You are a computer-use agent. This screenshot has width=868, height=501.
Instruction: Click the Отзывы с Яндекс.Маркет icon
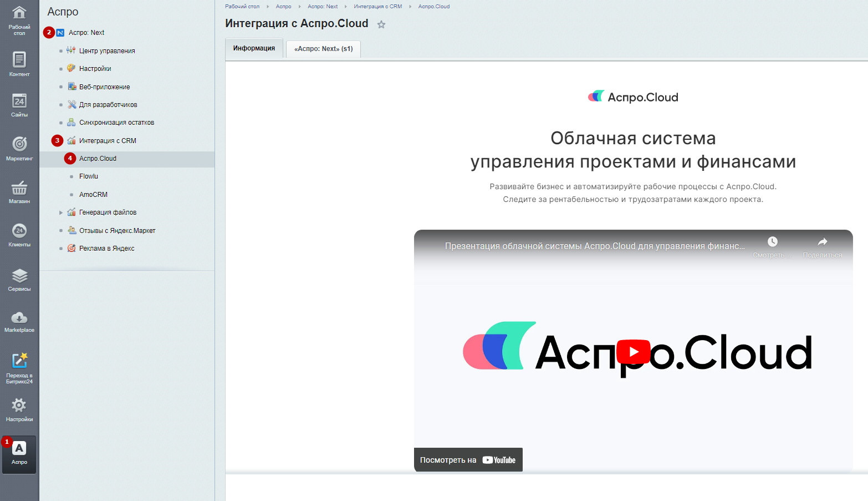pyautogui.click(x=72, y=230)
